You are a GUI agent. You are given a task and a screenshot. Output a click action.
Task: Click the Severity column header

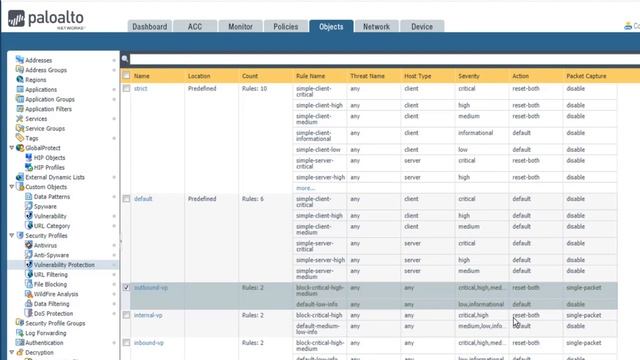[469, 76]
